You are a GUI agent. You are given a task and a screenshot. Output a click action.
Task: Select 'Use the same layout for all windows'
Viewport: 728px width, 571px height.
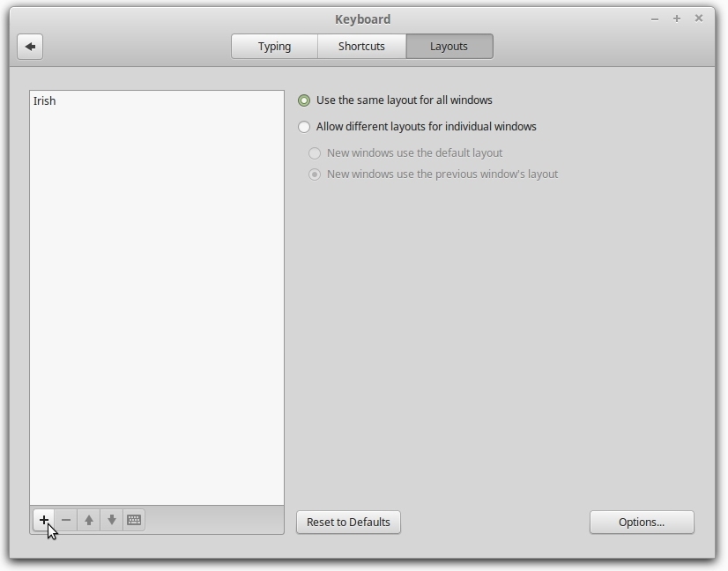point(304,100)
